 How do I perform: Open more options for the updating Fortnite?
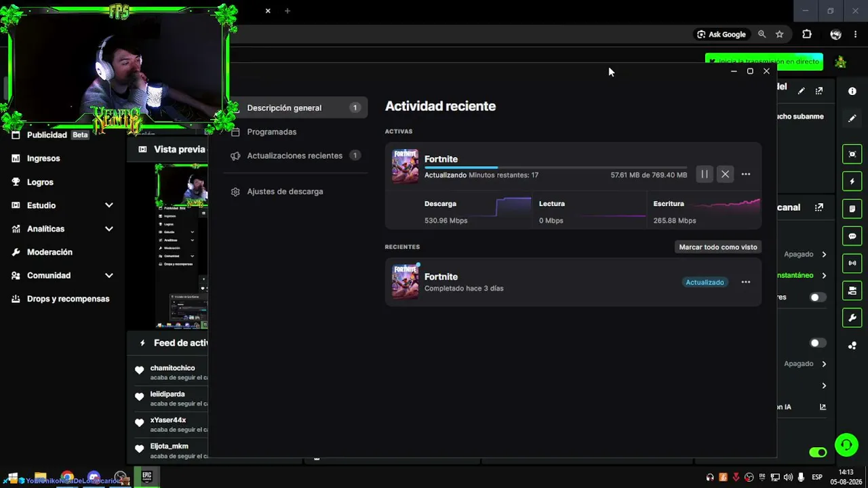pos(746,174)
